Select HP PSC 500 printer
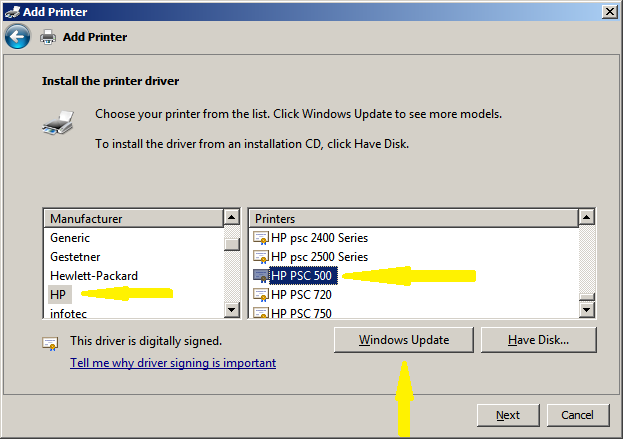623x439 pixels. [303, 276]
